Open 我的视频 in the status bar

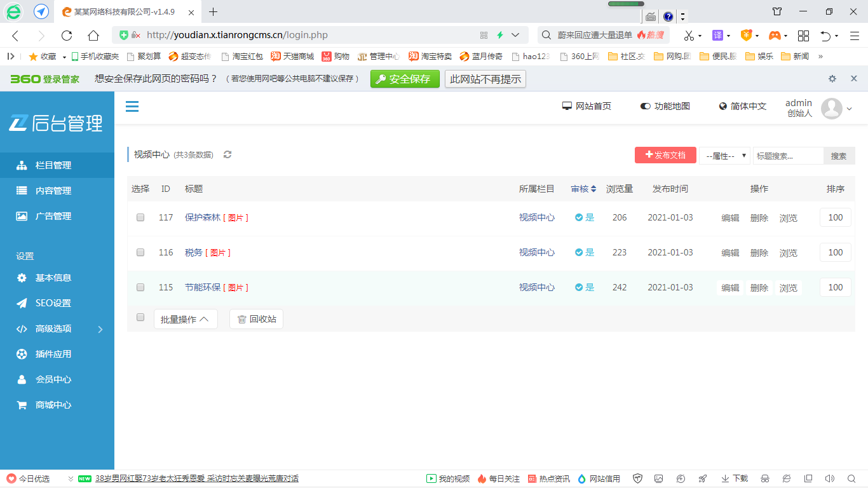pyautogui.click(x=448, y=478)
